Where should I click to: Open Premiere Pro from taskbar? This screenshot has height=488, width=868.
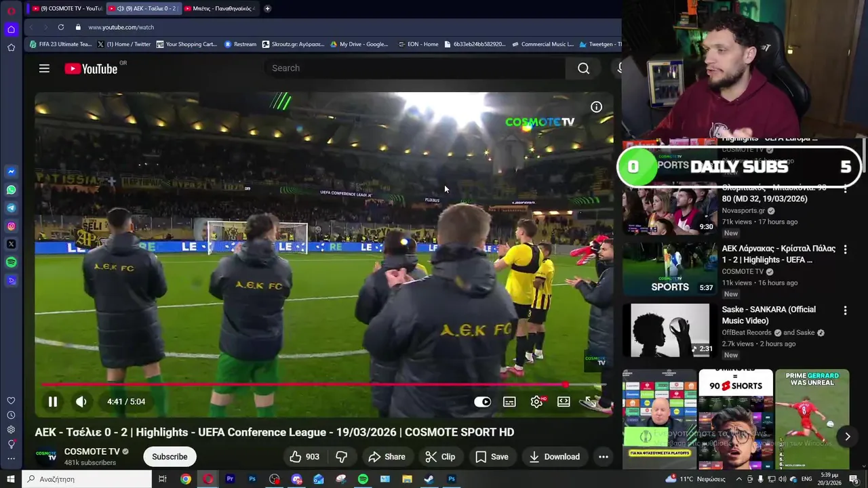pos(230,479)
